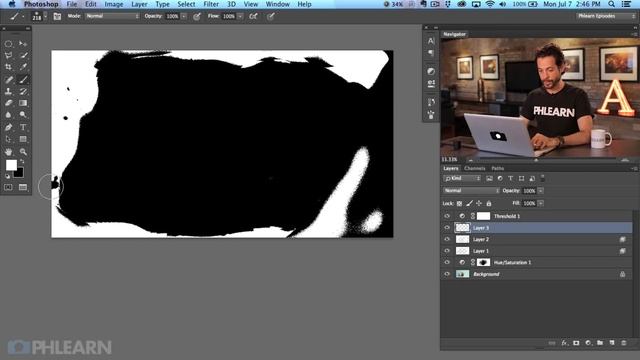This screenshot has width=640, height=360.
Task: Open the Filter menu
Action: coord(211,4)
